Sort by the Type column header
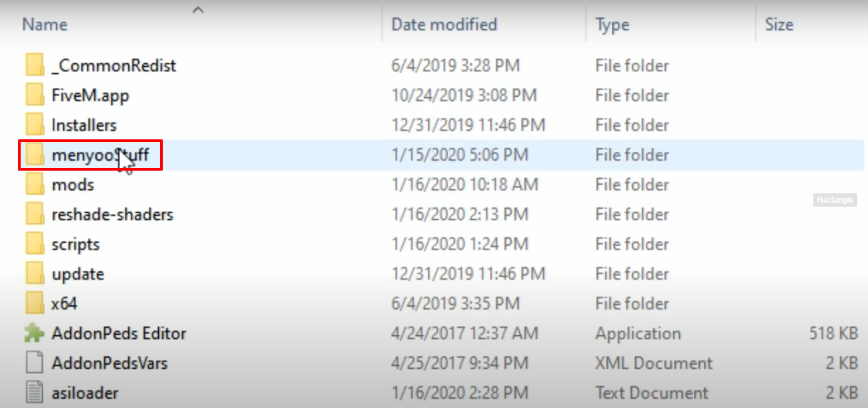868x408 pixels. [x=612, y=25]
